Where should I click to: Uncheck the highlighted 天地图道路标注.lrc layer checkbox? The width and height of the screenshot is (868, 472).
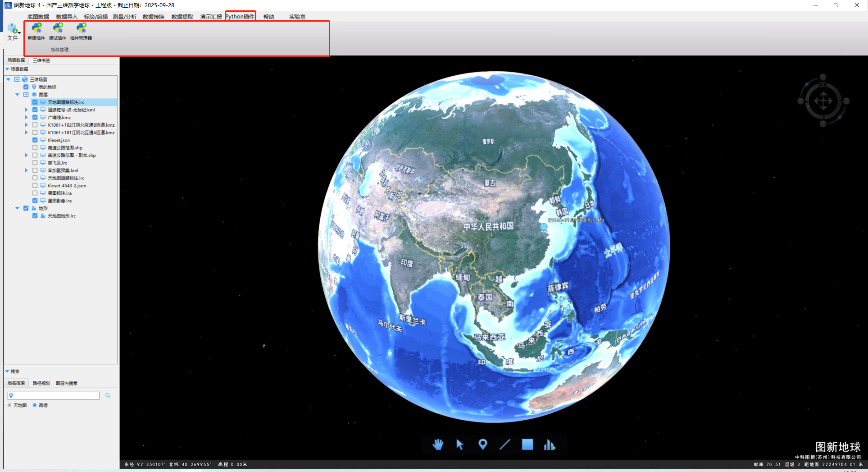point(35,102)
